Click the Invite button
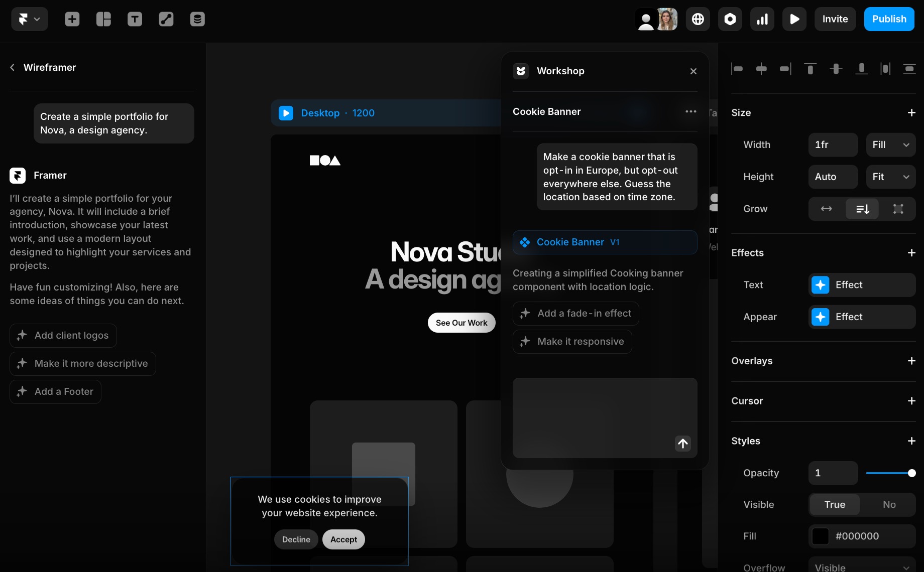924x572 pixels. pos(835,19)
